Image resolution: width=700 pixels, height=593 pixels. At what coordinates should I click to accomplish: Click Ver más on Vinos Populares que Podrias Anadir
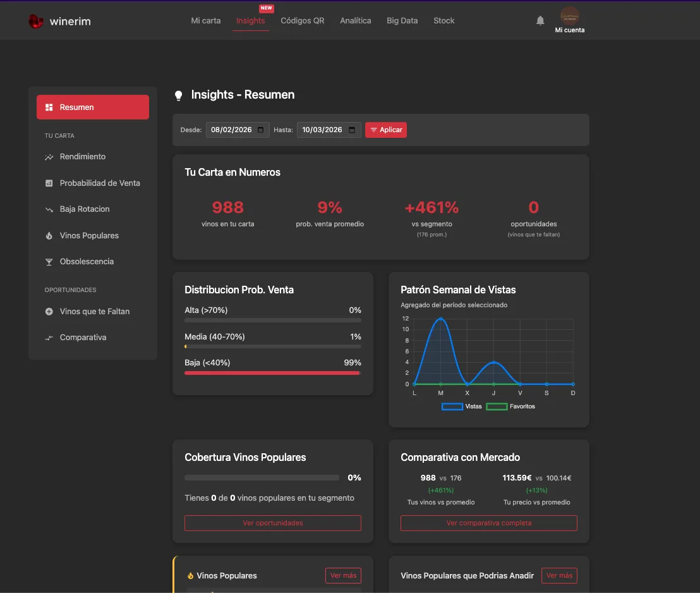(x=559, y=575)
